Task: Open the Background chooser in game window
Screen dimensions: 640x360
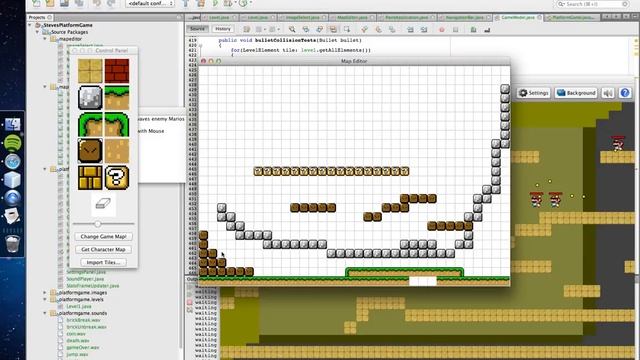Action: (x=576, y=93)
